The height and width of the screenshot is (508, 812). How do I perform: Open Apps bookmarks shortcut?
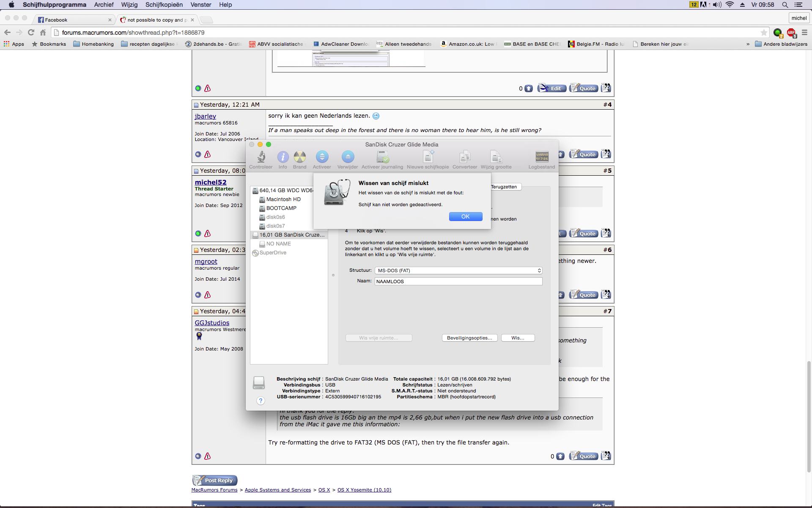click(x=14, y=44)
